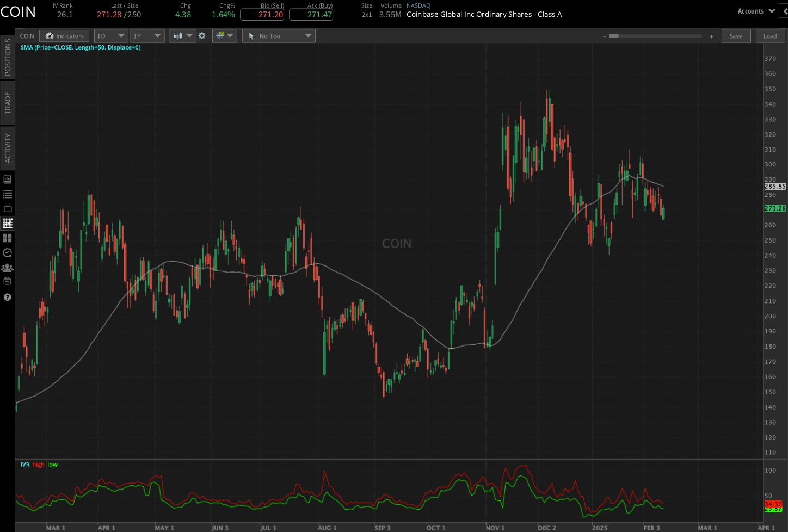Click the clock history sidebar icon
788x532 pixels.
click(x=8, y=253)
